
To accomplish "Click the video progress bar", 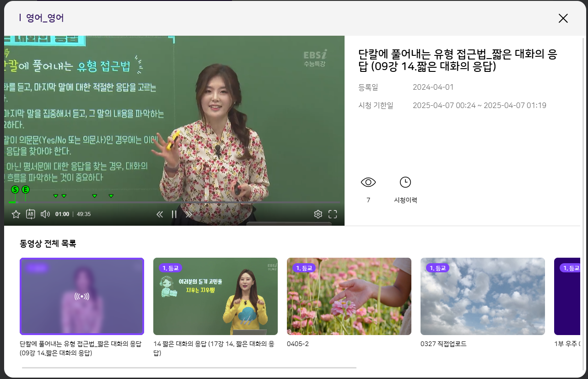I will click(183, 202).
